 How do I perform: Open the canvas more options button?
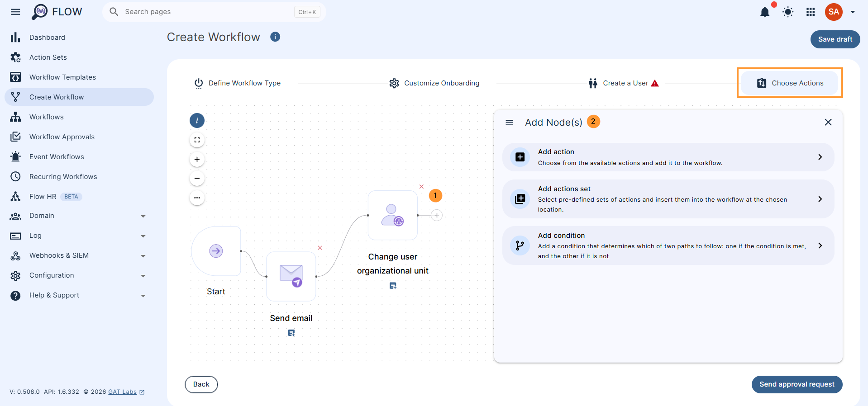click(x=197, y=198)
